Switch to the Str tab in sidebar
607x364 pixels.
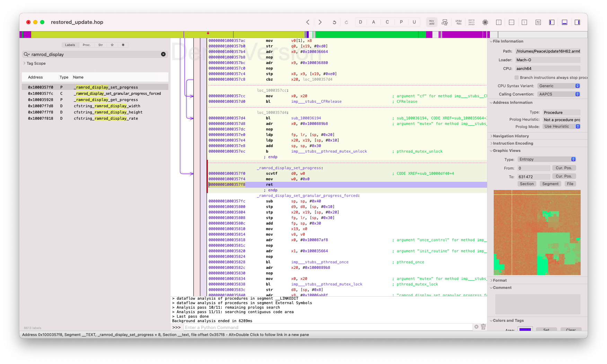tap(100, 45)
